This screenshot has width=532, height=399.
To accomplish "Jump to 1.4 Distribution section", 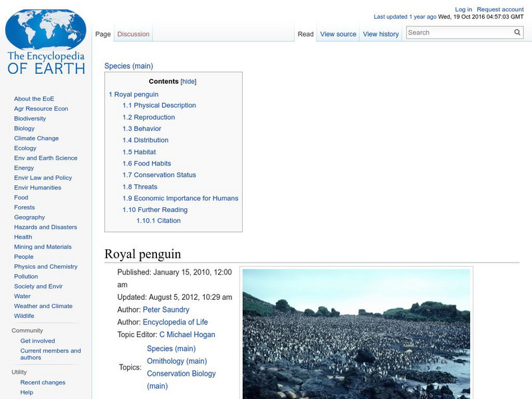I will pyautogui.click(x=145, y=140).
